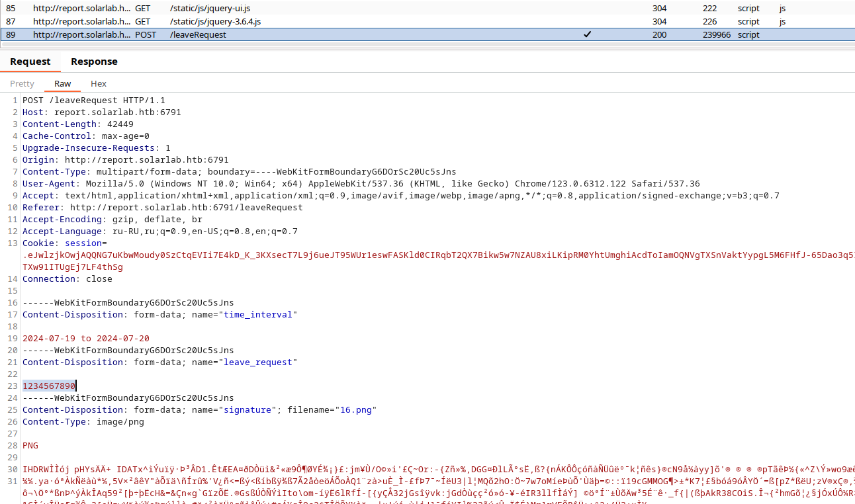Click the Accept-Encoding header line
Image resolution: width=855 pixels, height=504 pixels.
[x=112, y=220]
